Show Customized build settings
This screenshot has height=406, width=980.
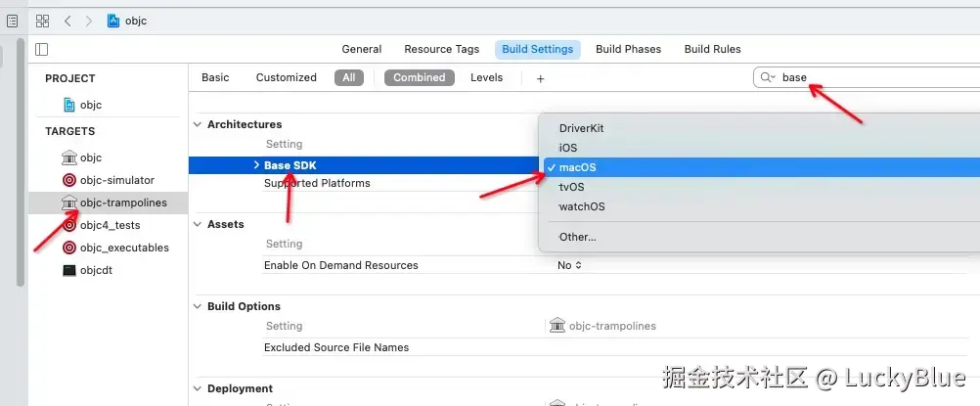tap(287, 77)
